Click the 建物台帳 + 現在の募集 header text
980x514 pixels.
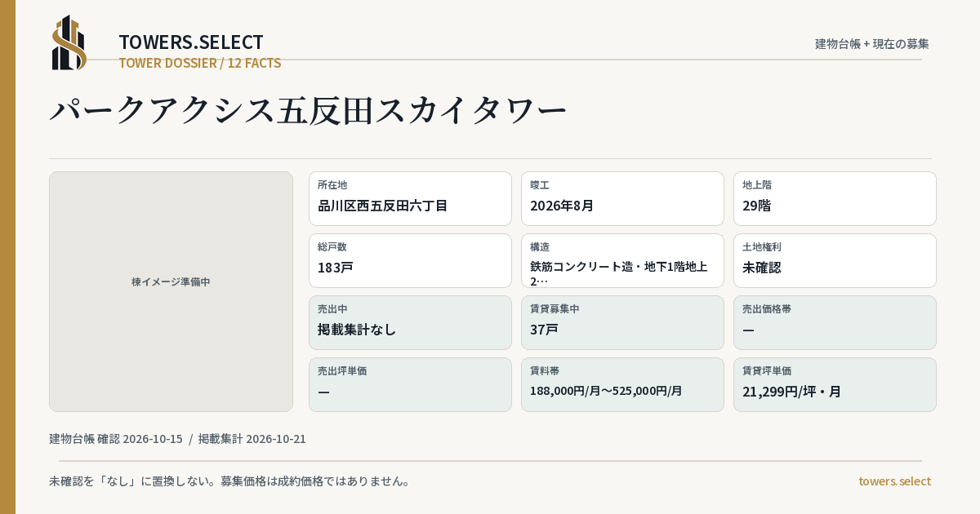click(x=872, y=43)
